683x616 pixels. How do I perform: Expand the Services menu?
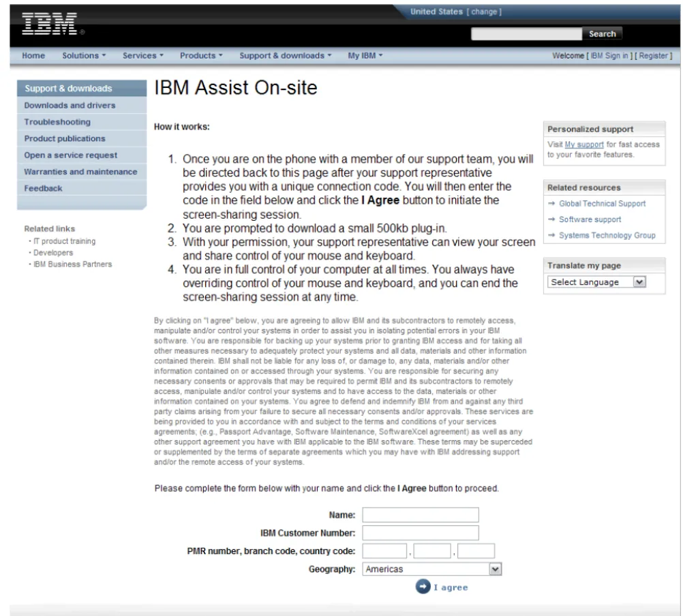tap(143, 56)
